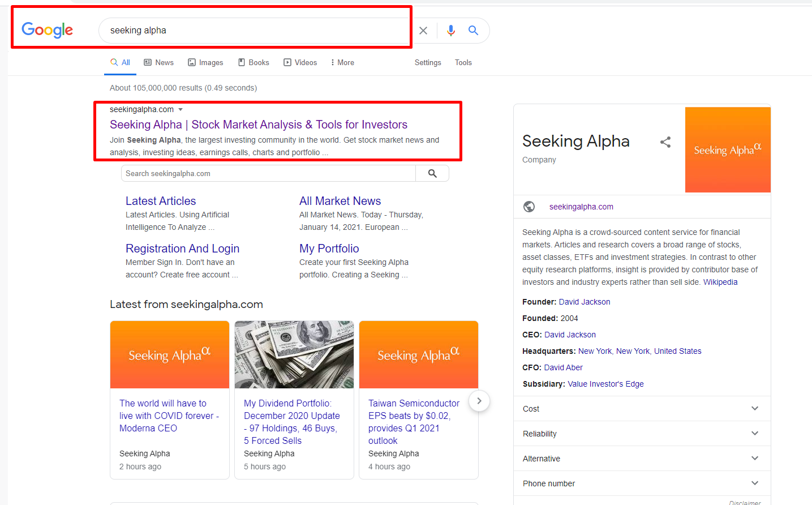Open the Moderna CEO COVID forever article
The width and height of the screenshot is (812, 505).
(x=169, y=416)
